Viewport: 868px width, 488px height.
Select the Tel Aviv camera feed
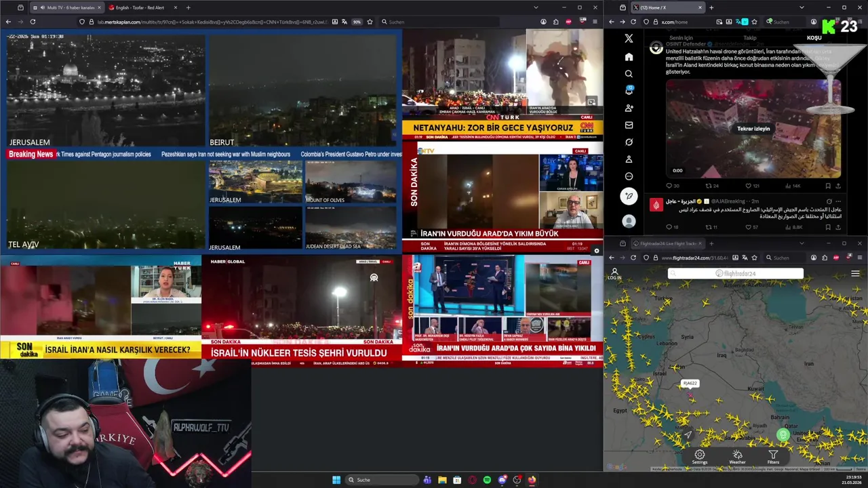[105, 205]
